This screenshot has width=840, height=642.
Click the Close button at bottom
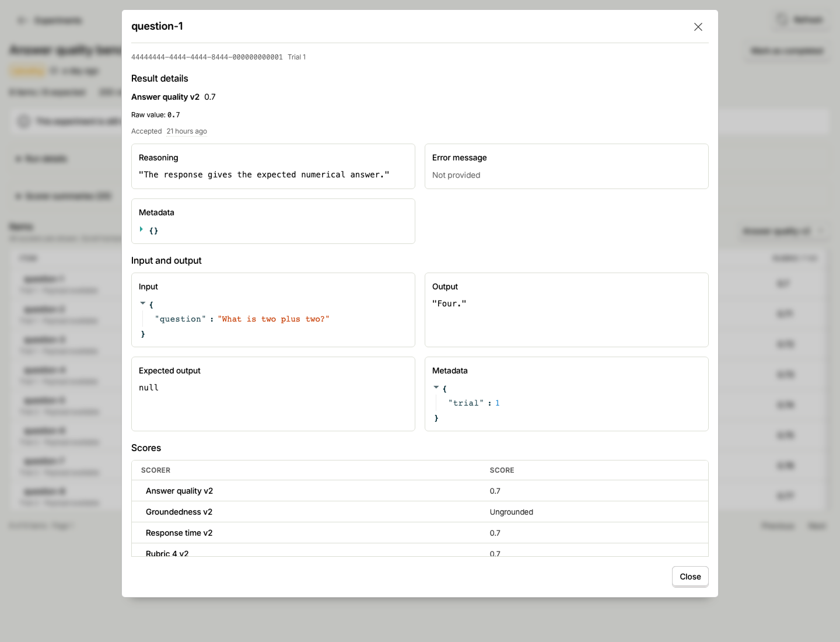pos(690,577)
